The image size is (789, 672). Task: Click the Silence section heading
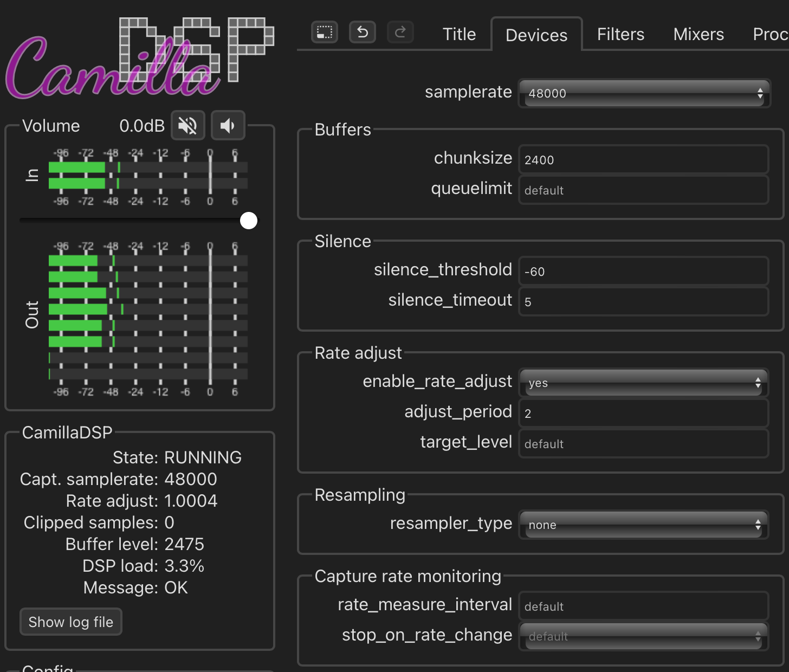coord(342,241)
